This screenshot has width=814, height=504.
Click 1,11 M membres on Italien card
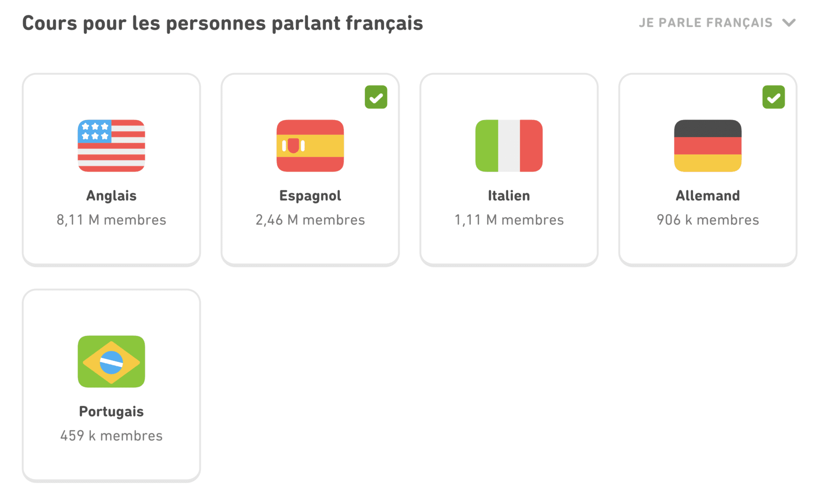(x=509, y=220)
